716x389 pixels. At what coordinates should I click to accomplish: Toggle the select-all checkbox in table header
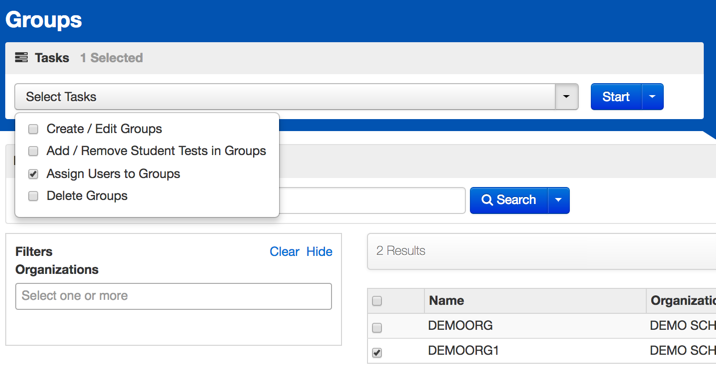pos(377,301)
